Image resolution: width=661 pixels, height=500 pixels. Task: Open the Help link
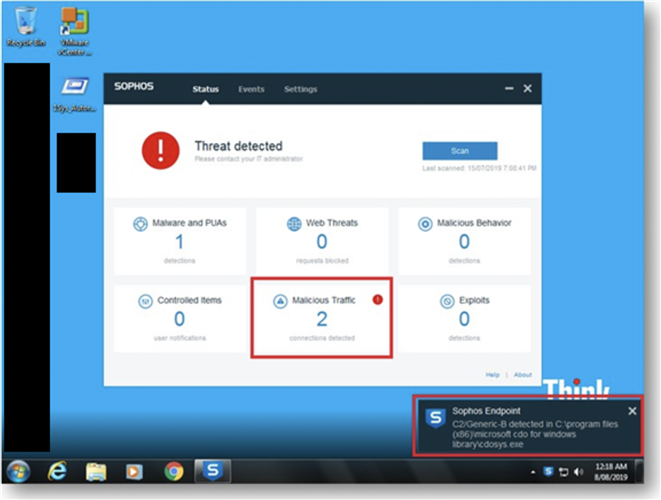pyautogui.click(x=492, y=375)
